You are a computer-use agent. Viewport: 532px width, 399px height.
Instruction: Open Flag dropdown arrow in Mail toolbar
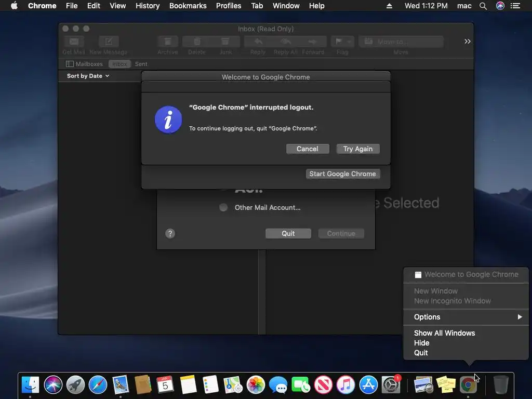(x=350, y=42)
